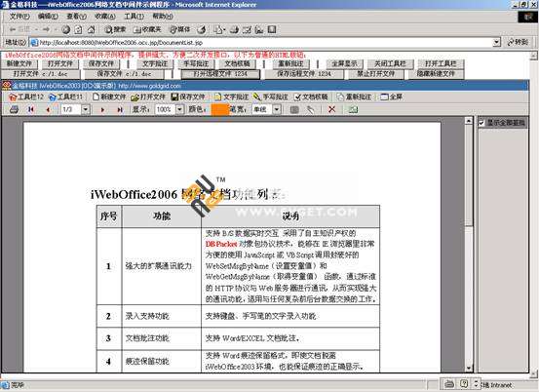Open the 帮助(H) menu

162,17
